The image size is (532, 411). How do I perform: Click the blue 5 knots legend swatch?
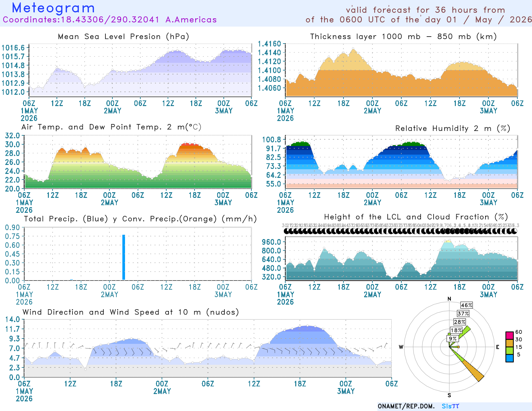509,358
